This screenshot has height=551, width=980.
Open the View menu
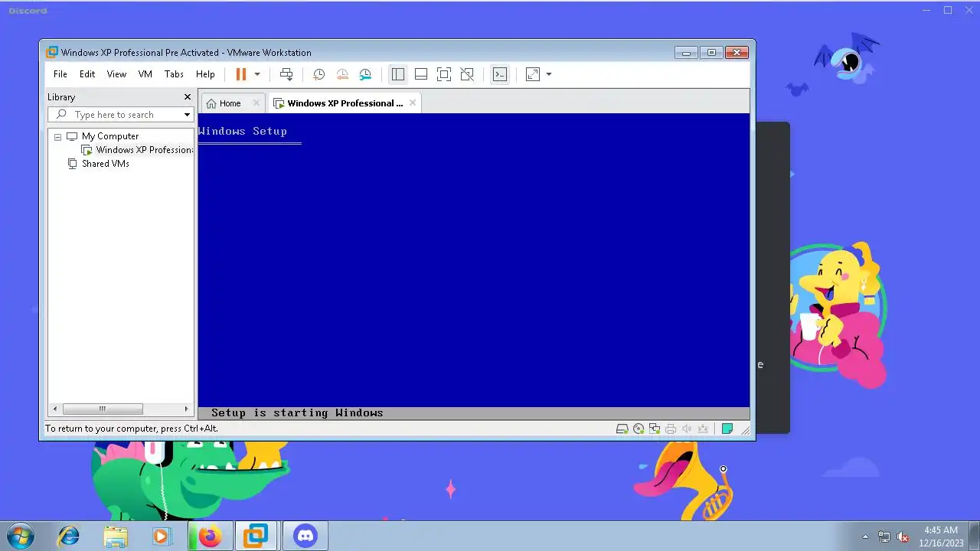tap(116, 74)
